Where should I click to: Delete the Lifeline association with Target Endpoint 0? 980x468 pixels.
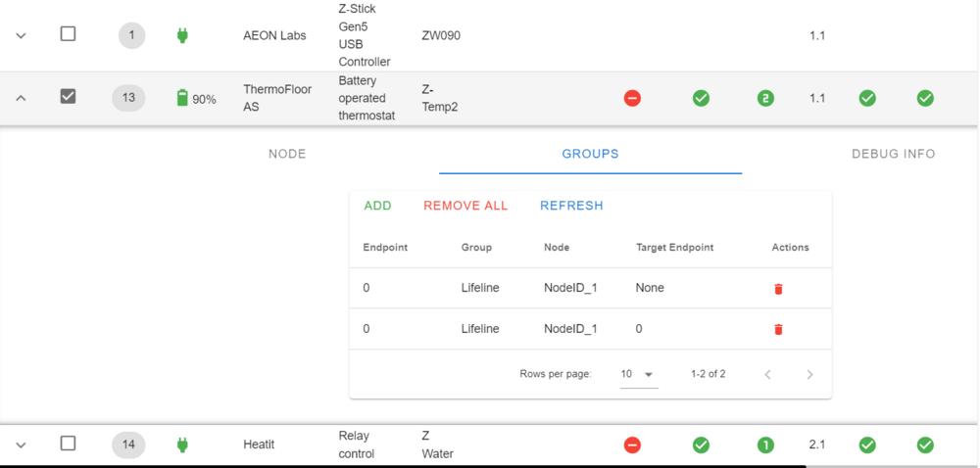778,330
